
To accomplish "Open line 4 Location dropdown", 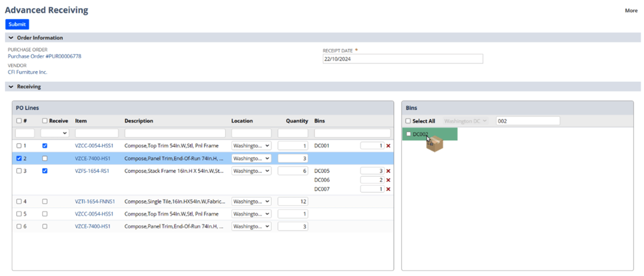I will coord(252,201).
